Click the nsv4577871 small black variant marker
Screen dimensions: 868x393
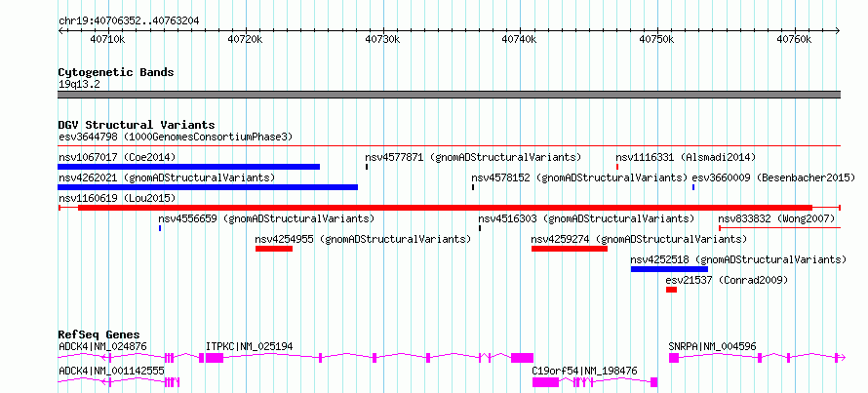coord(367,167)
